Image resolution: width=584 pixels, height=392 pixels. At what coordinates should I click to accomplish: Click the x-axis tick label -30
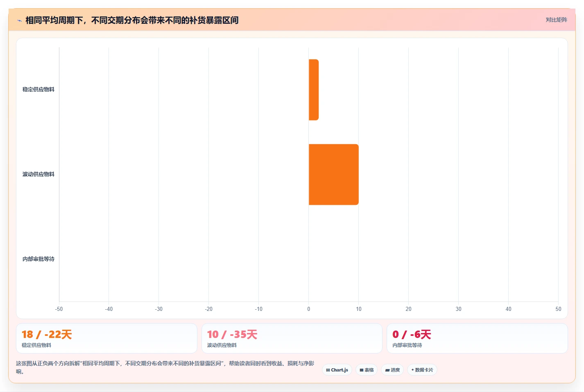[x=159, y=309]
